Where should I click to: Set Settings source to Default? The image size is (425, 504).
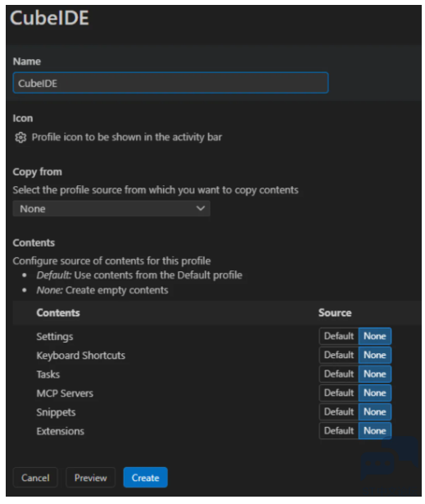(338, 336)
